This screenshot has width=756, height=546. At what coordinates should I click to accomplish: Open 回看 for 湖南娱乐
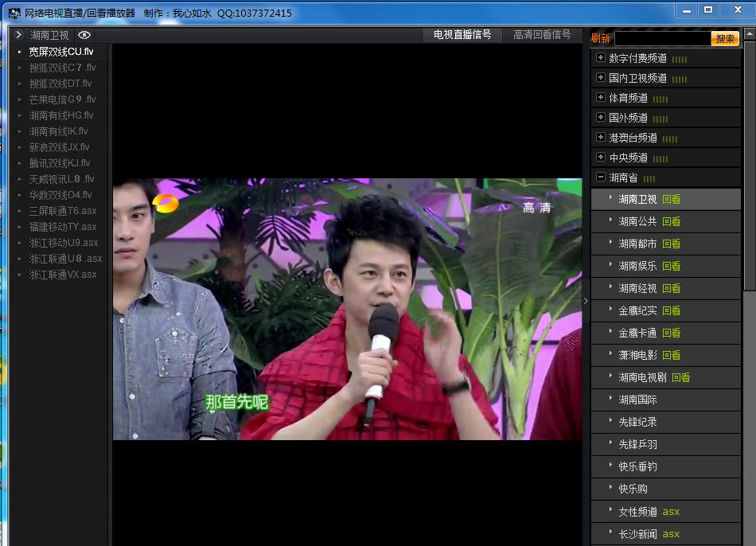click(671, 266)
